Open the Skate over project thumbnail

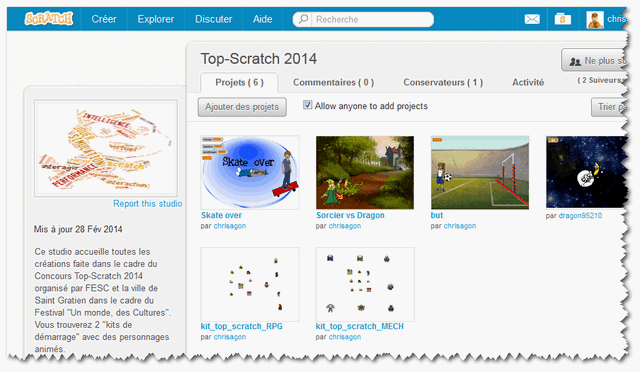coord(249,172)
